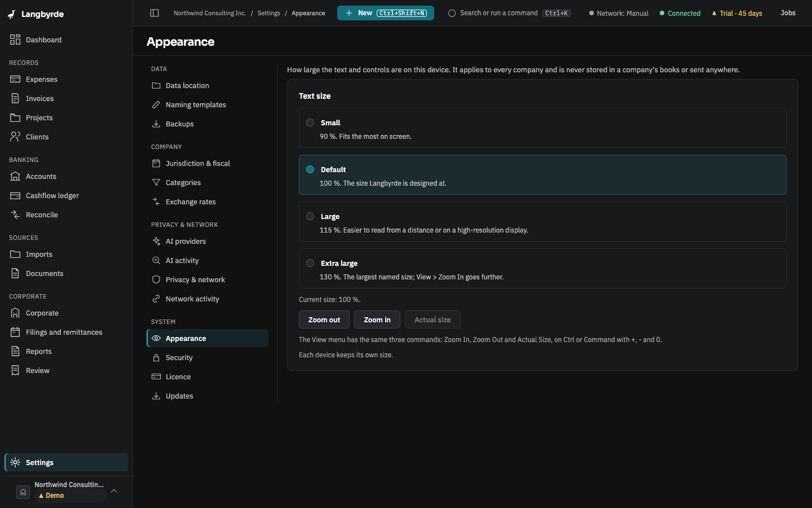This screenshot has width=812, height=508.
Task: Open Filings and remittances
Action: click(x=66, y=332)
